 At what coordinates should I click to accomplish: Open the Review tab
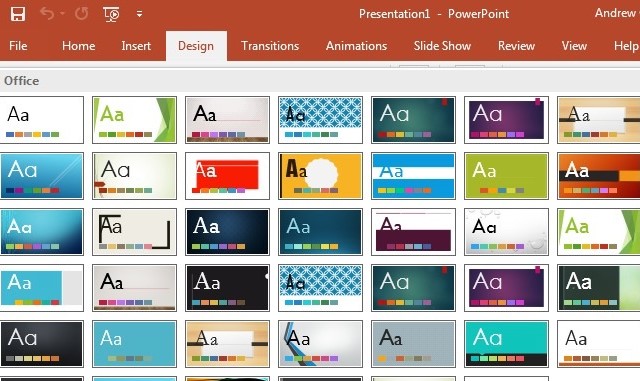516,46
